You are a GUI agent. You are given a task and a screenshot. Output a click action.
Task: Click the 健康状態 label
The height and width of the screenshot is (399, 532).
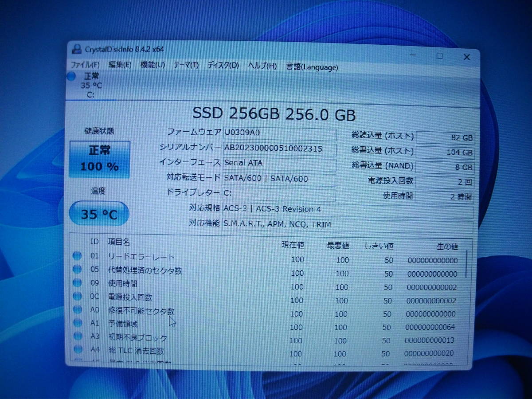[x=99, y=131]
